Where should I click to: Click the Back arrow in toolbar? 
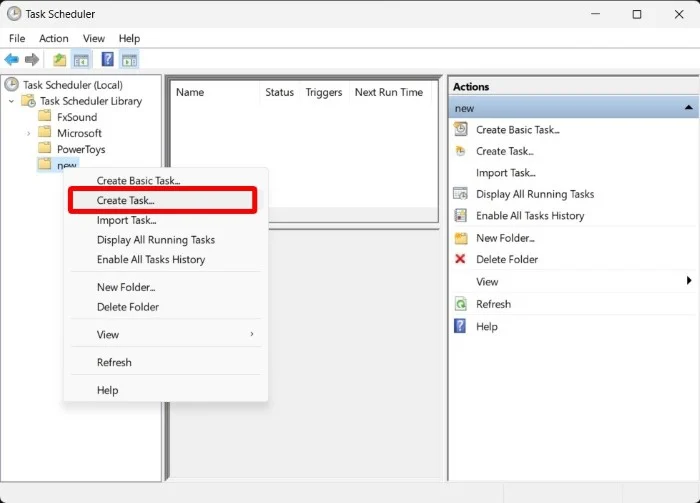(12, 60)
